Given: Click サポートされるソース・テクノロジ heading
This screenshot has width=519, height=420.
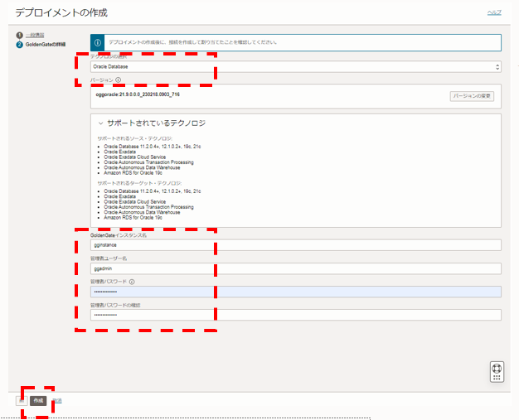Looking at the screenshot, I should coord(134,138).
